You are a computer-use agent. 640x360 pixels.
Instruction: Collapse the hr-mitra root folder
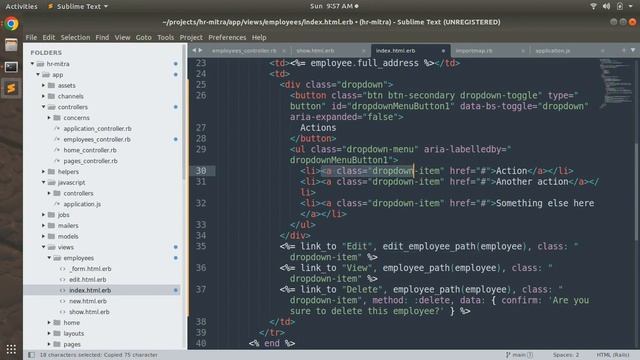click(32, 64)
